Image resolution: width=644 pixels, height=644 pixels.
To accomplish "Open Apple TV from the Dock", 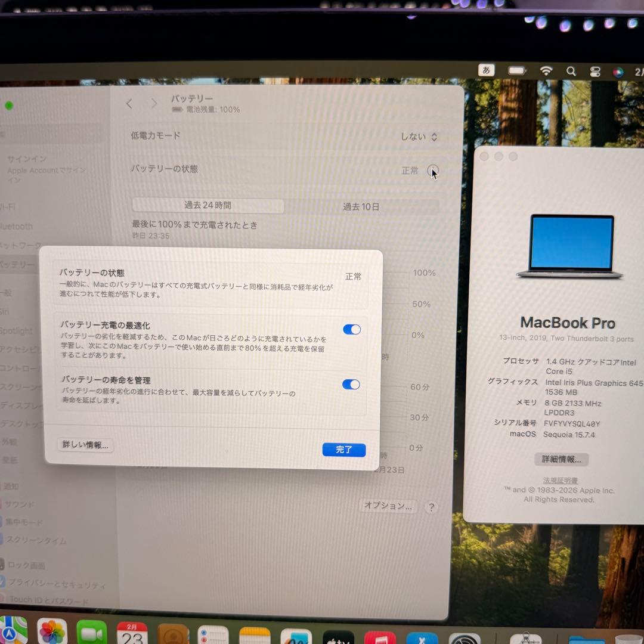I will [338, 637].
